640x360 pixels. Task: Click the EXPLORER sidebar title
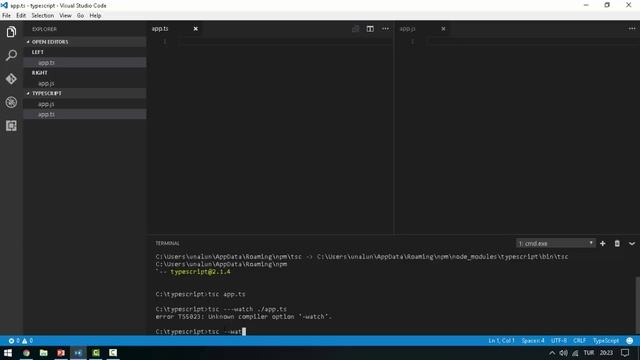tap(44, 29)
